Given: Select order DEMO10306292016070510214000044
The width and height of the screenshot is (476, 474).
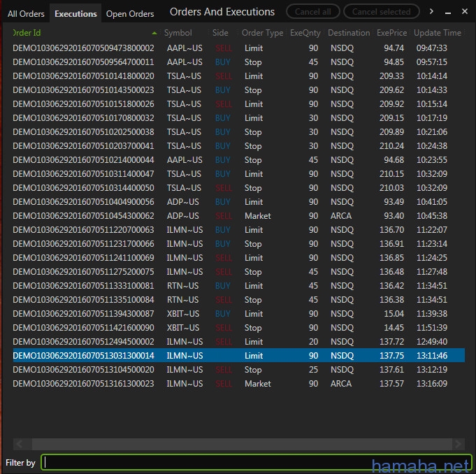Looking at the screenshot, I should point(238,159).
